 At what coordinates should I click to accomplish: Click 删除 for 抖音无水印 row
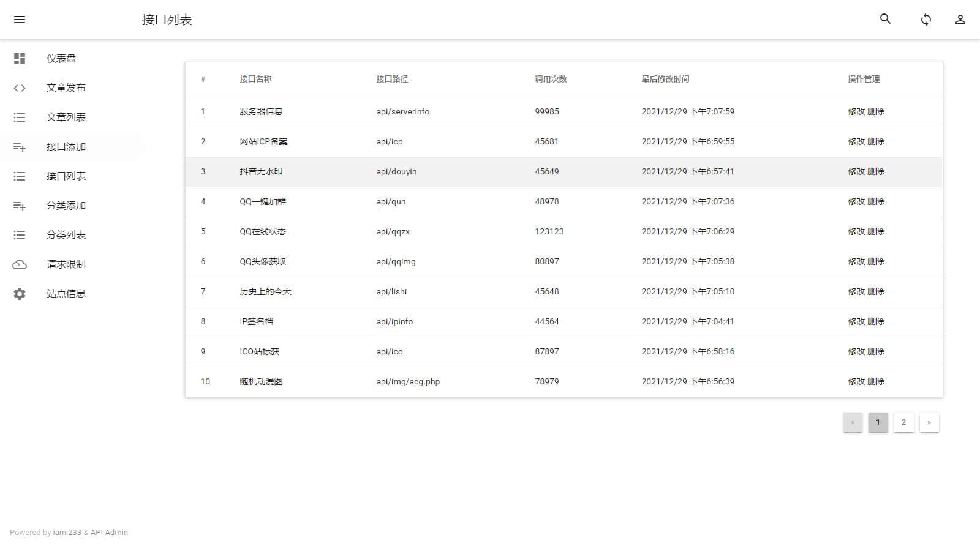(876, 171)
